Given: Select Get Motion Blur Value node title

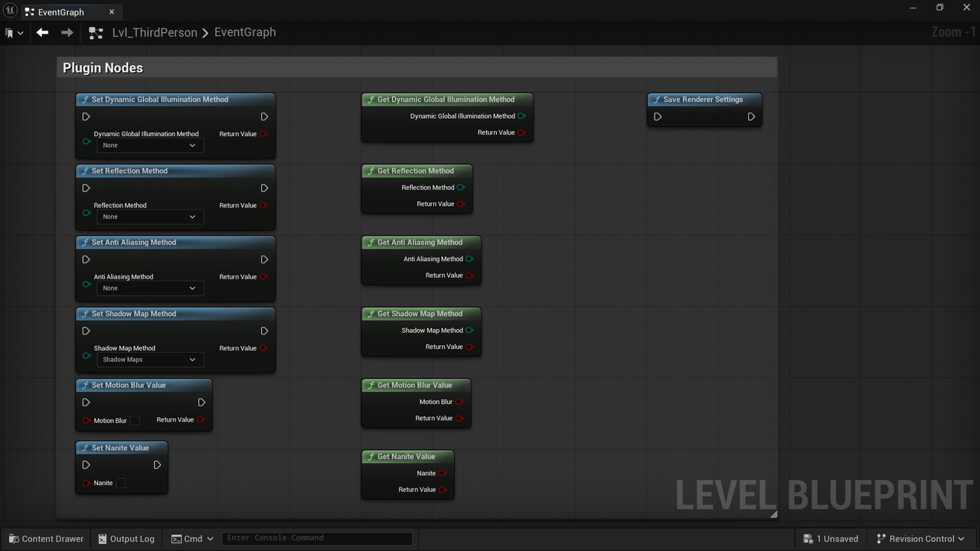Looking at the screenshot, I should [416, 385].
